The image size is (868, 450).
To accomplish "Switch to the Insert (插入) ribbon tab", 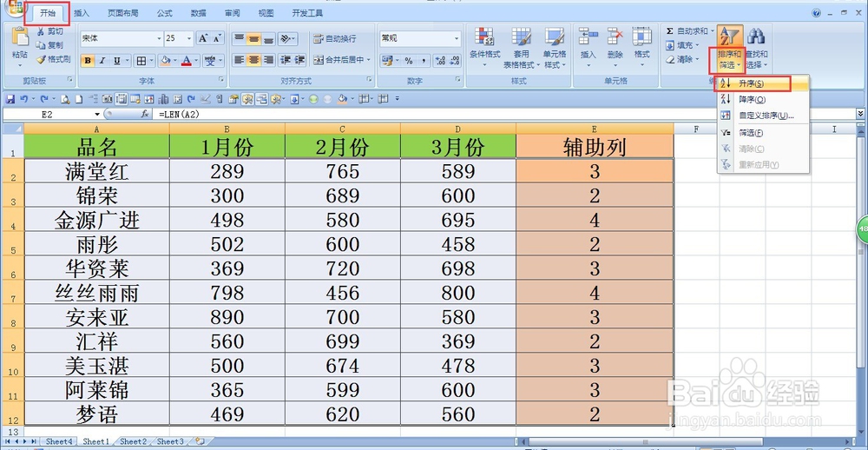I will tap(82, 13).
